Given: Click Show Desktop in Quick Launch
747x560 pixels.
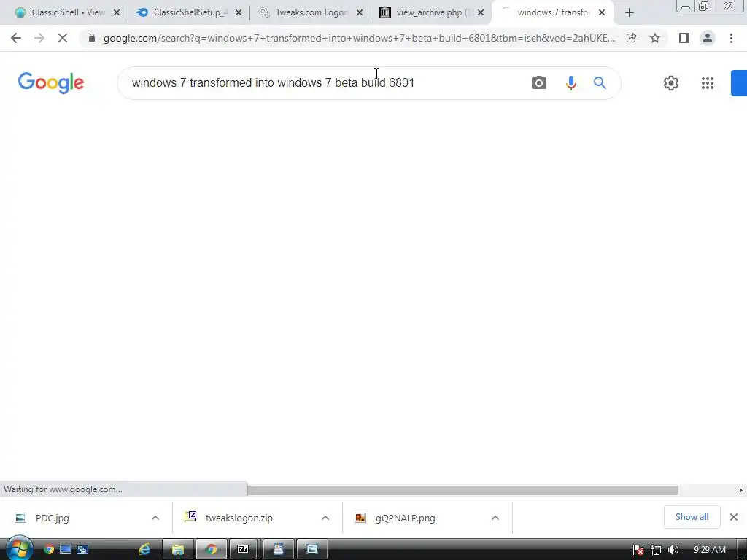Looking at the screenshot, I should (66, 550).
